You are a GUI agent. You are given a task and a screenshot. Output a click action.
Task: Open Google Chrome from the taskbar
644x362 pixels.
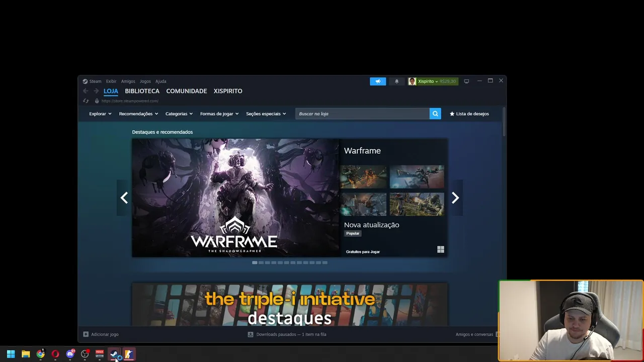[40, 354]
